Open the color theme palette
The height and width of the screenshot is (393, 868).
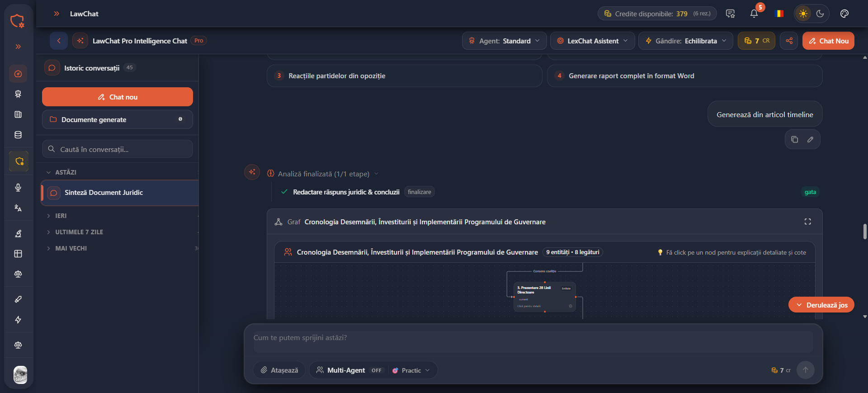(x=844, y=14)
